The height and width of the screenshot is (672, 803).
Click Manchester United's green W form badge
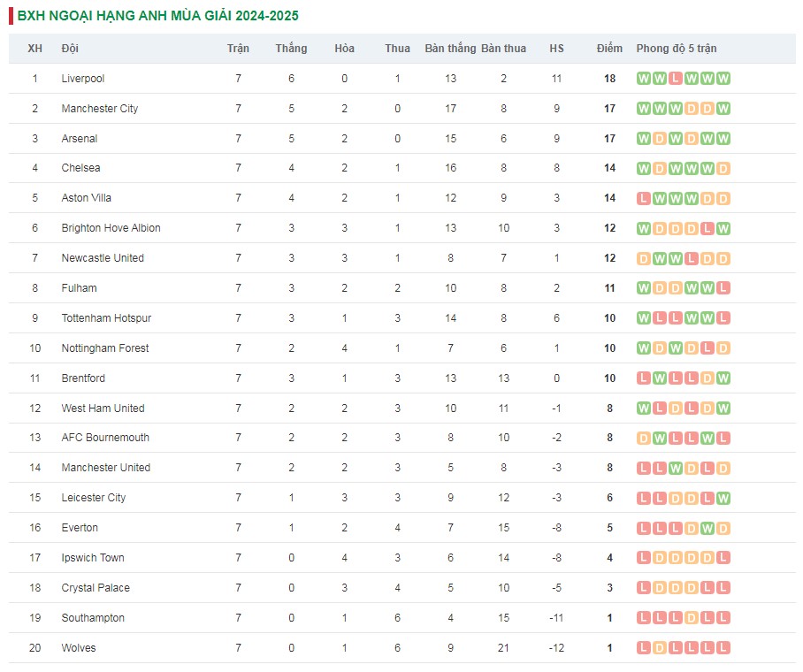[676, 468]
